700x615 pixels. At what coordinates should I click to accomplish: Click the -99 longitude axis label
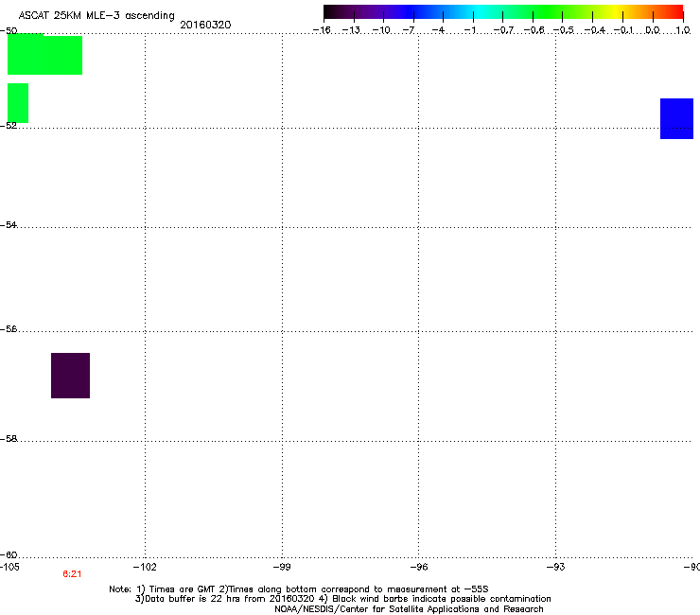coord(282,567)
